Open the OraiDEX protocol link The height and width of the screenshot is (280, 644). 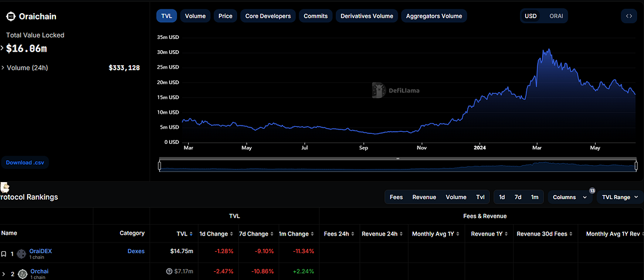pyautogui.click(x=41, y=251)
